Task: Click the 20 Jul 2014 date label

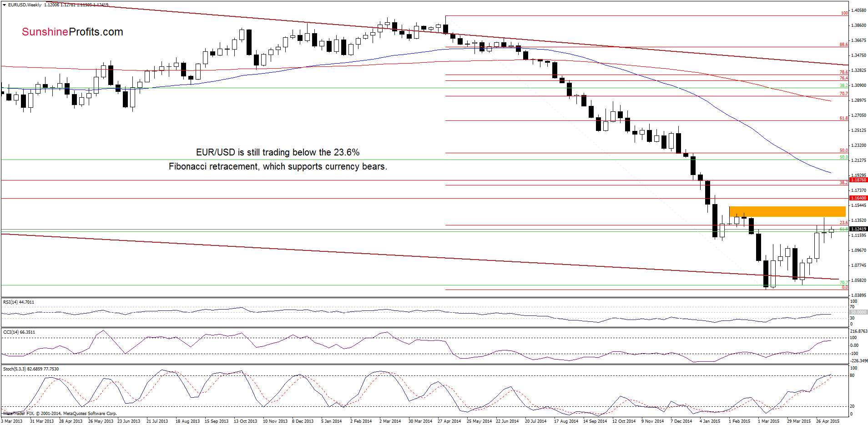Action: [x=535, y=421]
